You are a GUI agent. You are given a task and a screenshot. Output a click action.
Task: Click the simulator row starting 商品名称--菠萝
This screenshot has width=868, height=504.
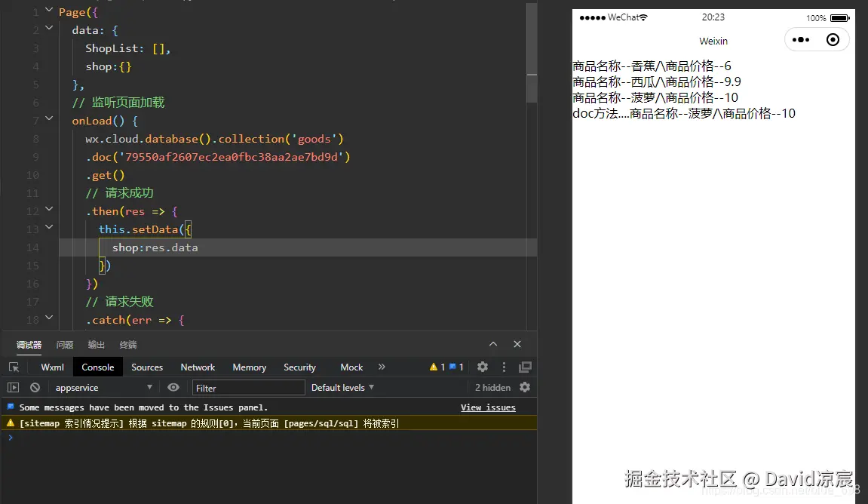[655, 97]
